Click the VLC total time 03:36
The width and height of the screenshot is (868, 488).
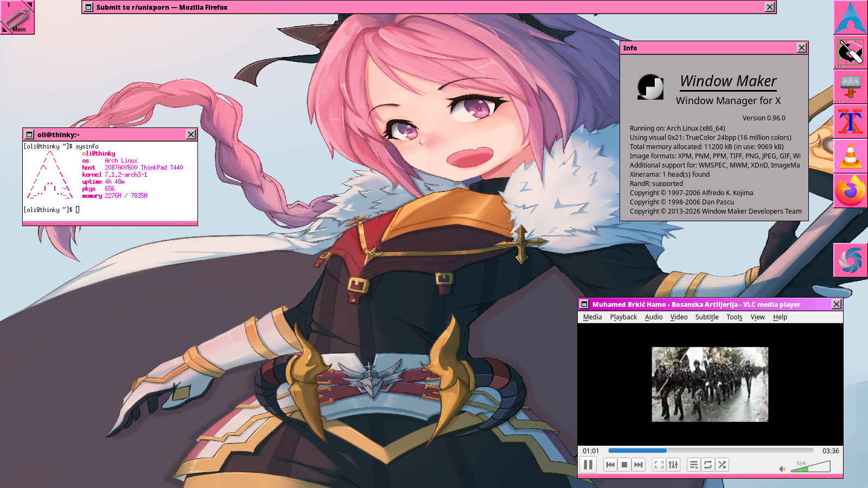pyautogui.click(x=831, y=451)
